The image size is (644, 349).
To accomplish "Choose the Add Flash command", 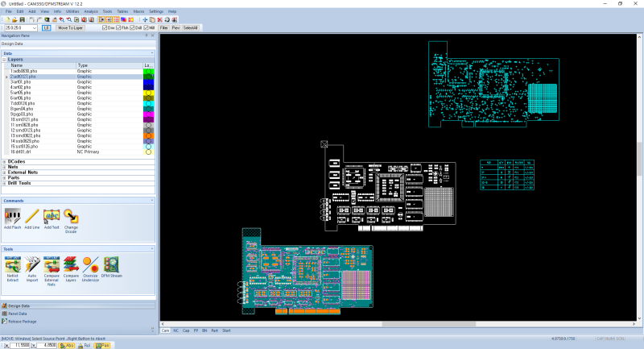I will pos(12,218).
